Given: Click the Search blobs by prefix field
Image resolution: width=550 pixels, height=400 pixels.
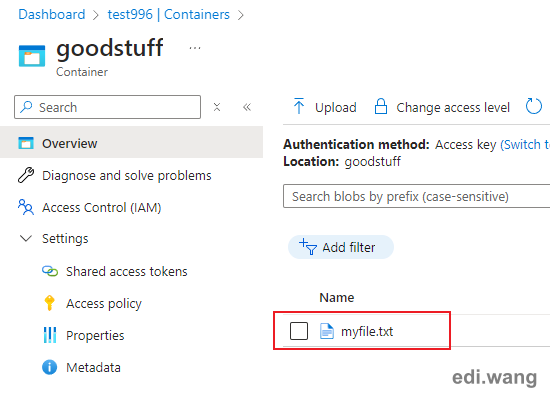Looking at the screenshot, I should [x=416, y=196].
